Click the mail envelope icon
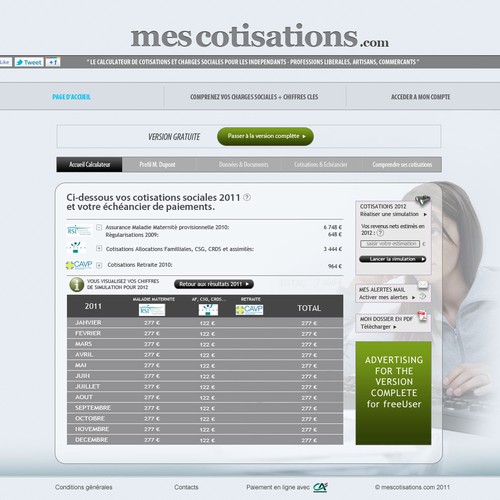500x500 pixels. (x=423, y=284)
